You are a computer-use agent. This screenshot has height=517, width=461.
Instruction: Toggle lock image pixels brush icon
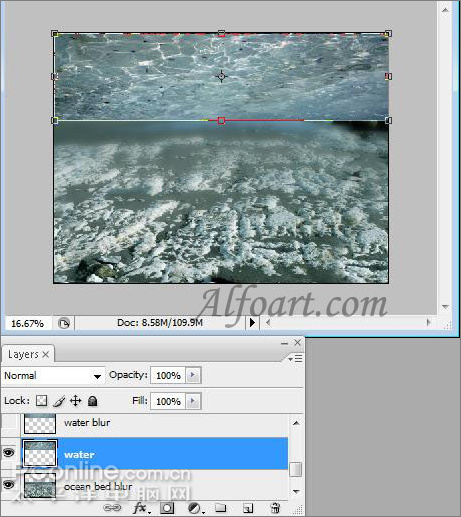point(59,401)
